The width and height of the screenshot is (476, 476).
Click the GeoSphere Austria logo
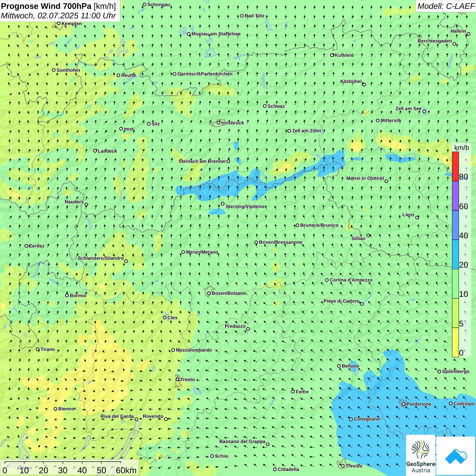click(421, 455)
